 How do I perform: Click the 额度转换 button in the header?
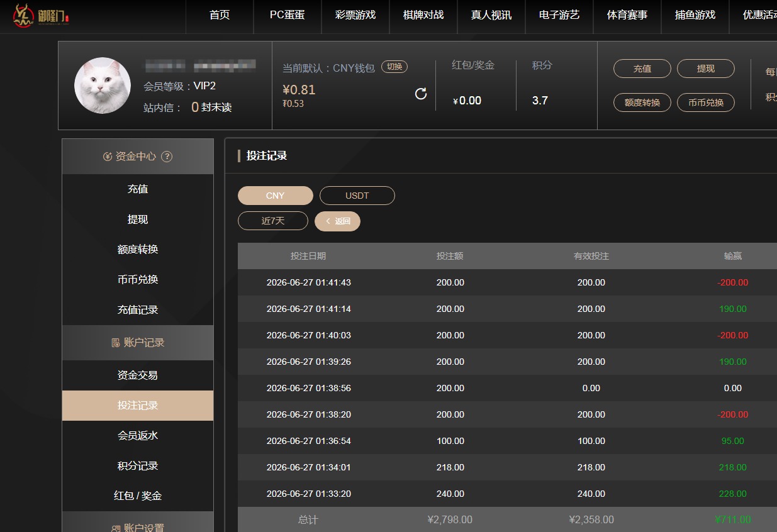pos(642,103)
